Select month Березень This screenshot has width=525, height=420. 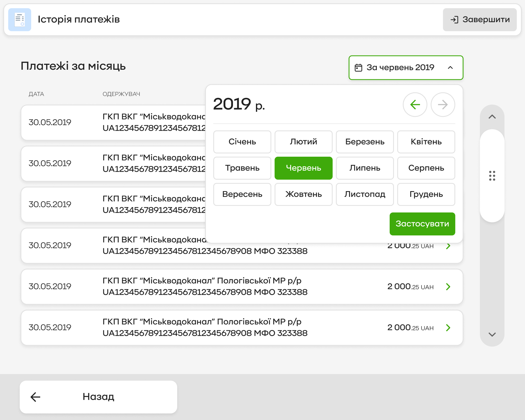coord(365,142)
